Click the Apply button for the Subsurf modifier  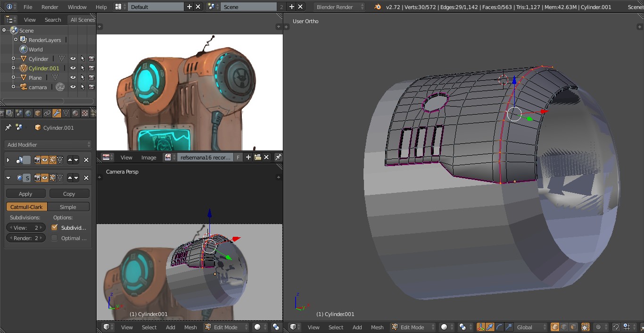pyautogui.click(x=25, y=194)
